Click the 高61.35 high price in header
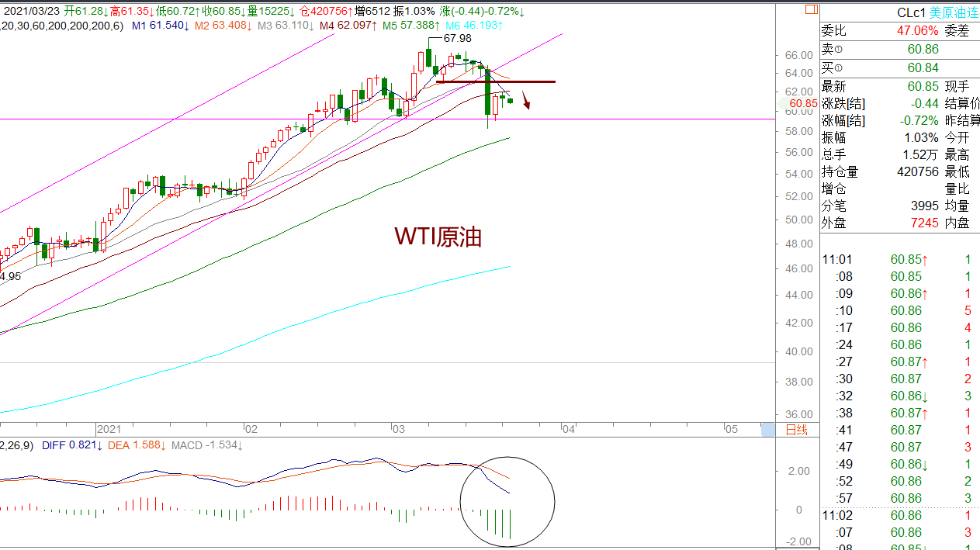 coord(133,12)
